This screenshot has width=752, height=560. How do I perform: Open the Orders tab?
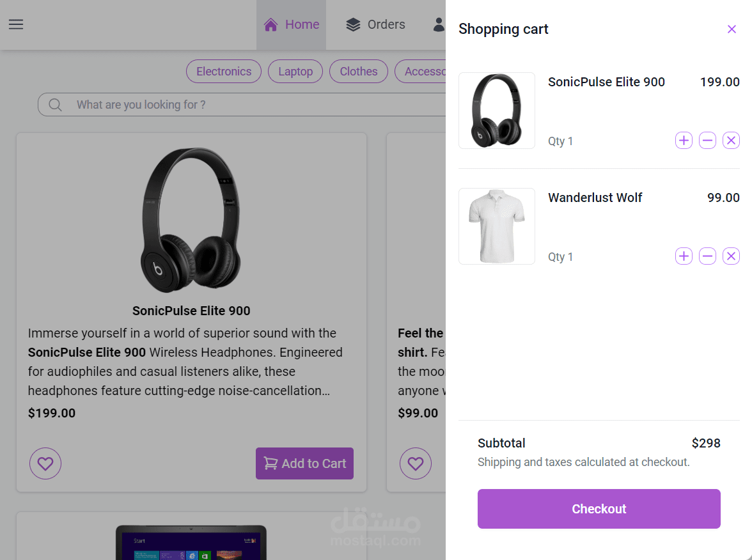375,25
